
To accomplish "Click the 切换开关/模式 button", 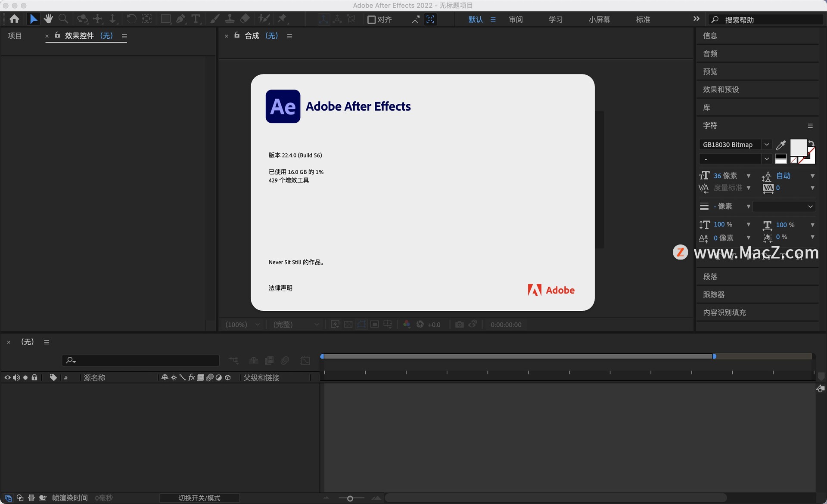I will [199, 498].
